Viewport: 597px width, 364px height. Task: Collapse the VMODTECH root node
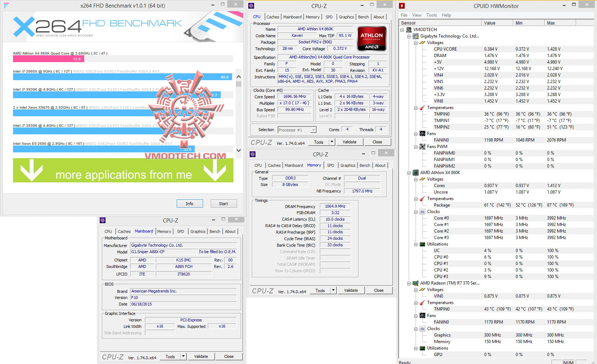[402, 30]
